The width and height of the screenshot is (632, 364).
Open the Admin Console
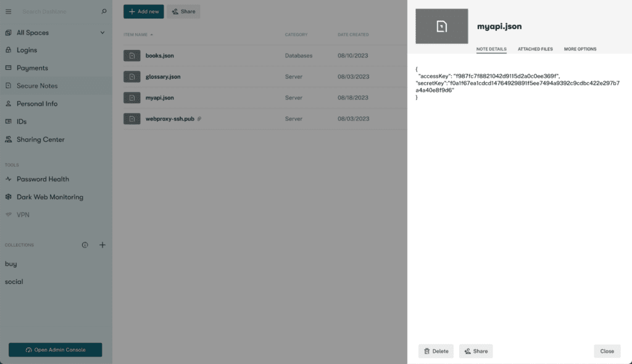coord(55,349)
